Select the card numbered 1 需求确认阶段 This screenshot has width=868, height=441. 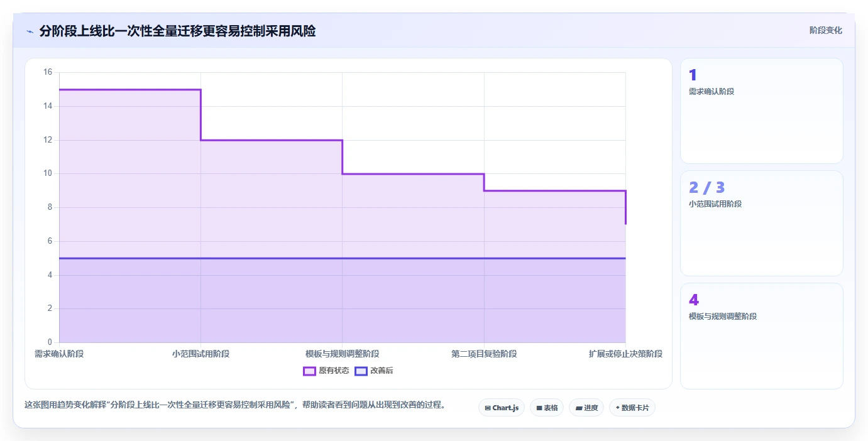761,111
